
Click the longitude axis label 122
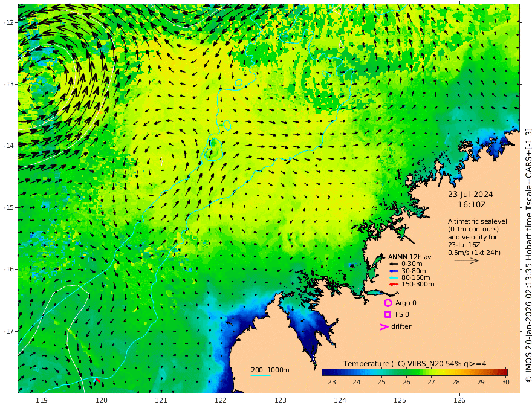click(x=221, y=401)
